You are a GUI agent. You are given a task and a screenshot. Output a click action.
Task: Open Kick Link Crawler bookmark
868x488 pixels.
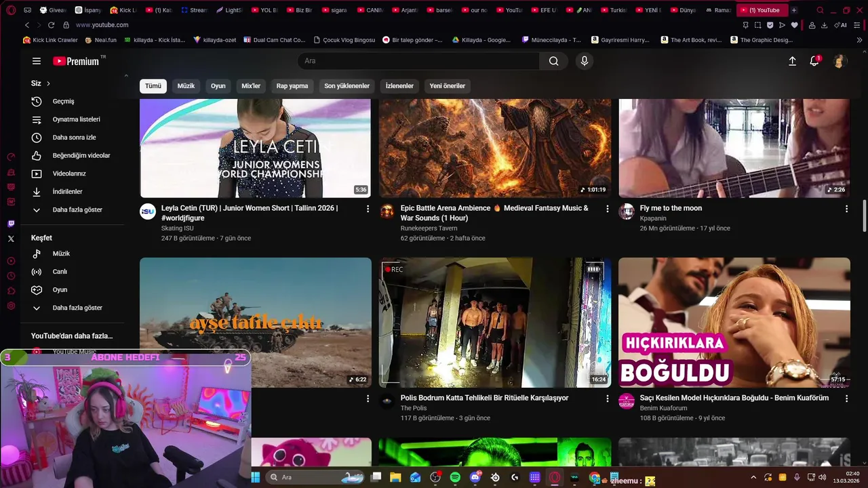pos(51,40)
